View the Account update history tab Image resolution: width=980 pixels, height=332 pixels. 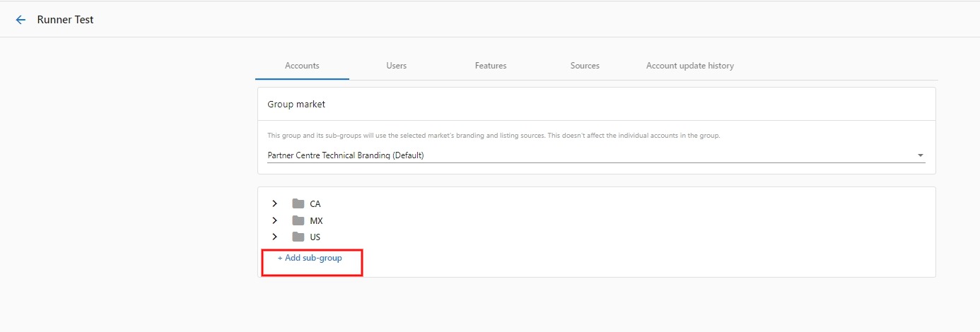tap(690, 66)
